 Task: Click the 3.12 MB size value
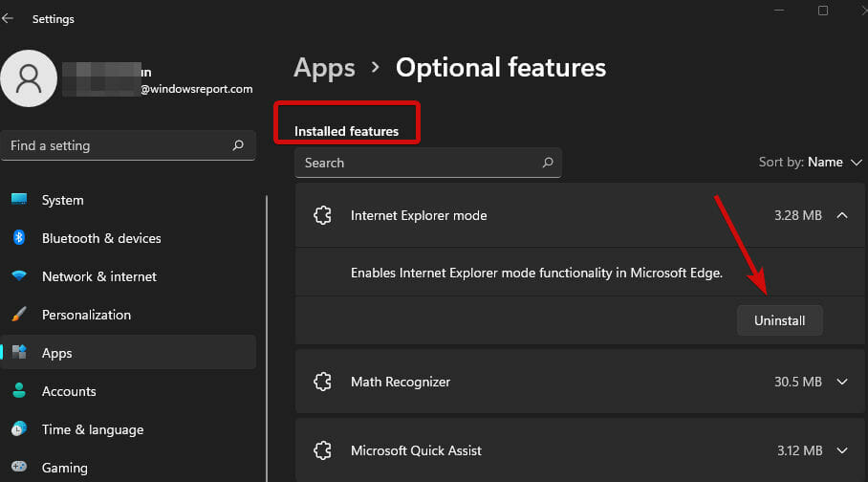pos(799,450)
